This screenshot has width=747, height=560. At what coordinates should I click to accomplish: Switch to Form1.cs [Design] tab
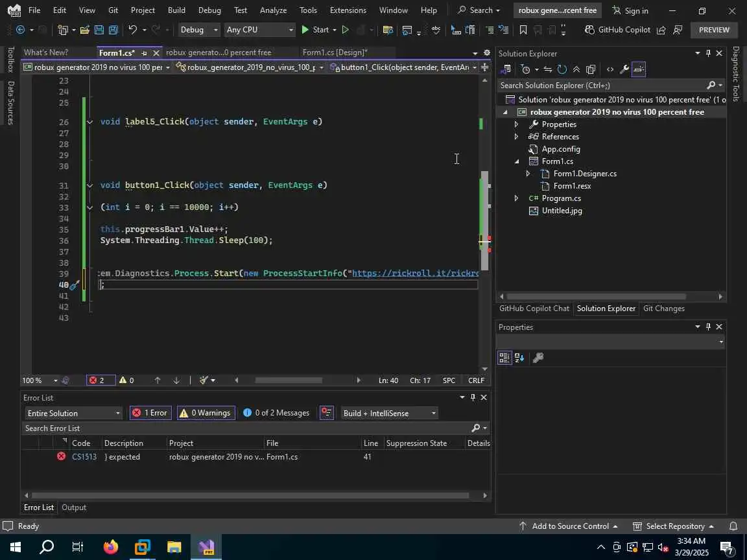(335, 52)
